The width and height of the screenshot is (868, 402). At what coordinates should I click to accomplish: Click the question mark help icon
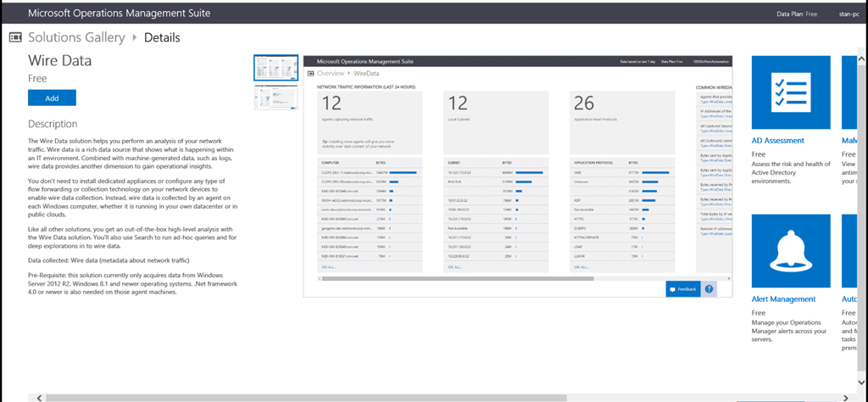click(709, 289)
